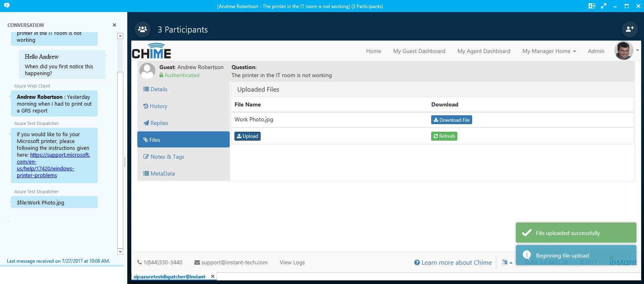
Task: Click the participant layout icon in title bar
Action: [x=592, y=6]
